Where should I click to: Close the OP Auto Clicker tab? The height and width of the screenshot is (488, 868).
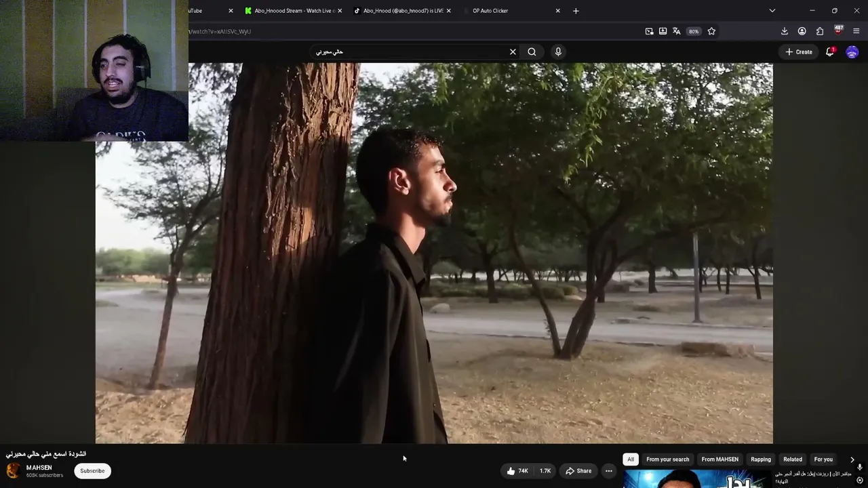pos(557,11)
